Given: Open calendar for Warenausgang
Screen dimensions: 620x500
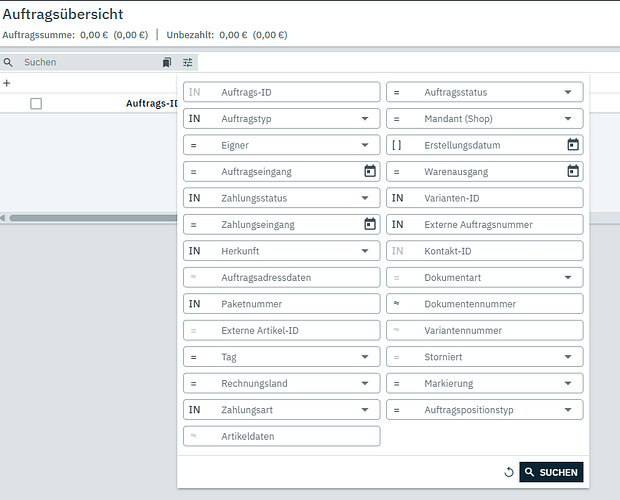Looking at the screenshot, I should click(x=573, y=171).
